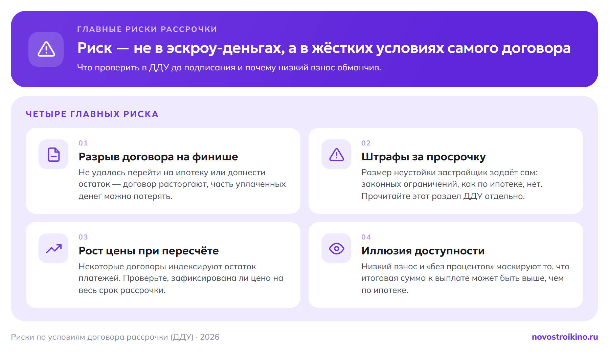609x364 pixels.
Task: Click the description starting Низкий взнос и «без процентов»
Action: [465, 278]
